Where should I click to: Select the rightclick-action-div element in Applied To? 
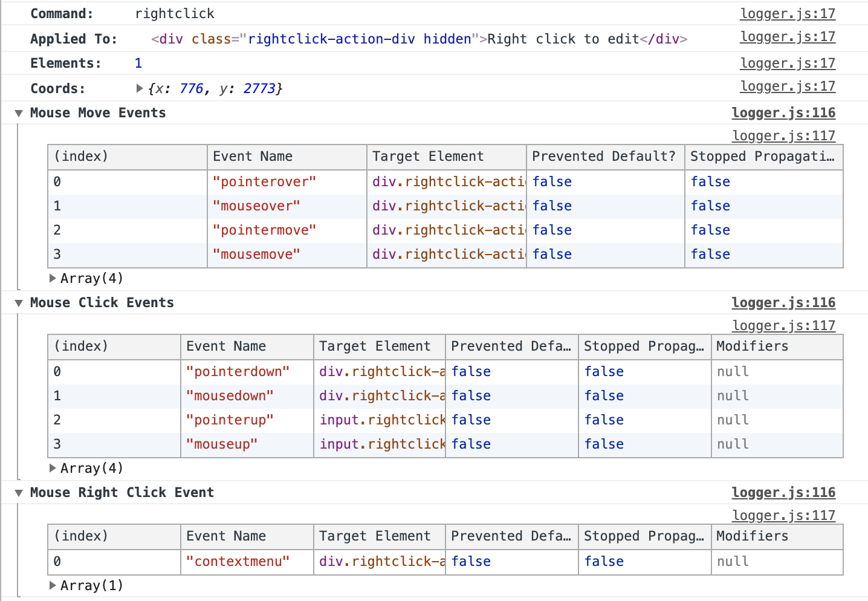[x=417, y=38]
